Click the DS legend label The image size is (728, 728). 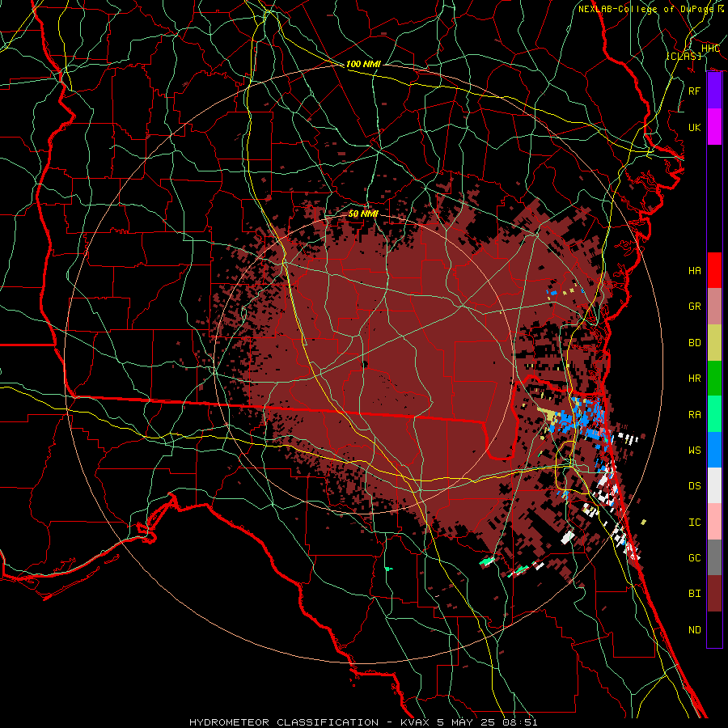(695, 486)
